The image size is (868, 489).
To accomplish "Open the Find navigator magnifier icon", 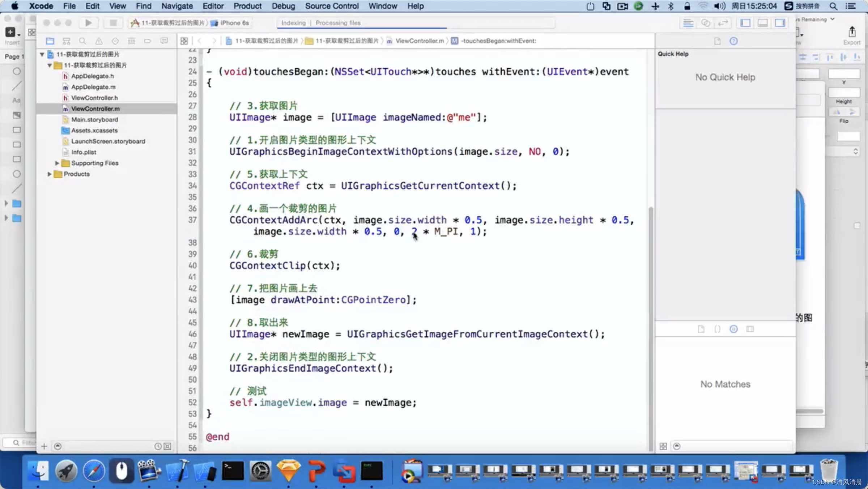I will click(82, 41).
